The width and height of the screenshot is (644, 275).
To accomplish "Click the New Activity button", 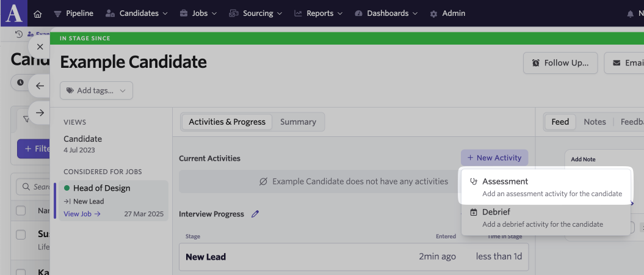I will 494,158.
